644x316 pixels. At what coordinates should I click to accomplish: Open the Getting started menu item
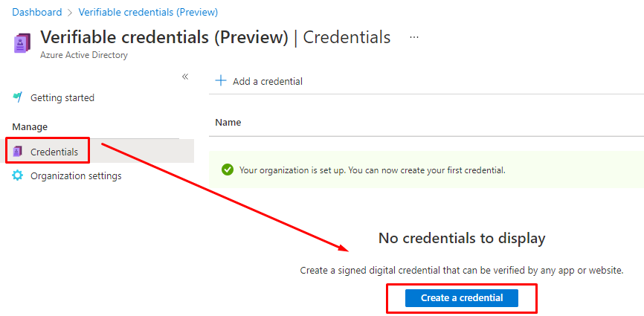click(x=62, y=97)
